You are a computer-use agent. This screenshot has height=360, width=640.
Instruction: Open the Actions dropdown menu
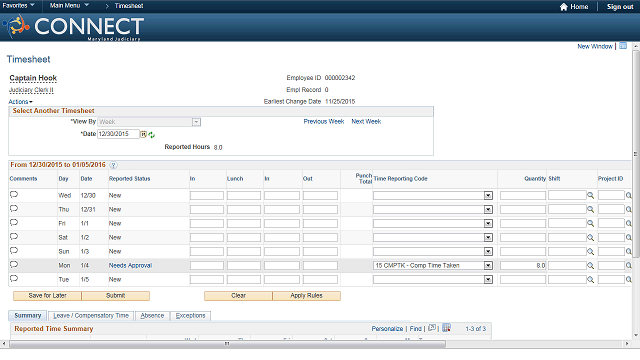(20, 102)
